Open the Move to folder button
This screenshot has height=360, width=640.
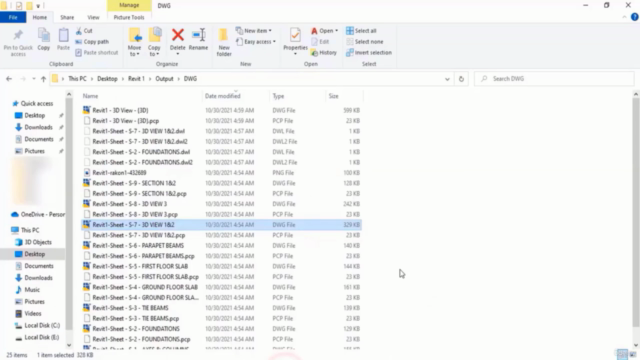(x=134, y=42)
